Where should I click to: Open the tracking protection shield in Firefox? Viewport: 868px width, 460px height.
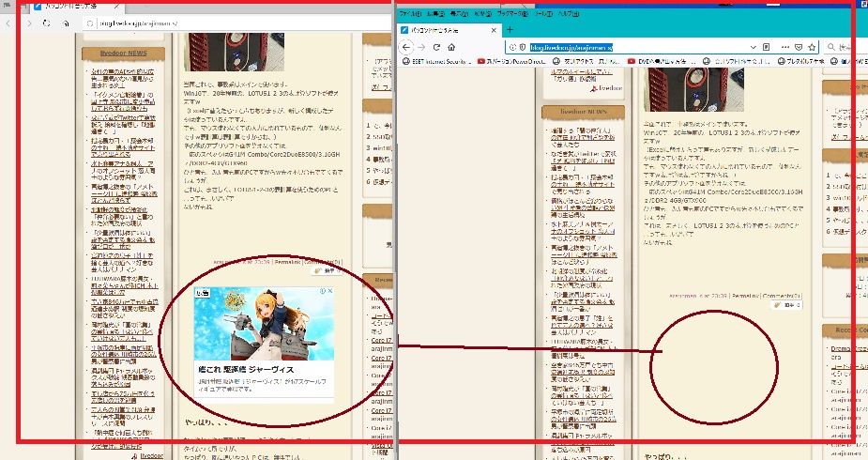(522, 48)
